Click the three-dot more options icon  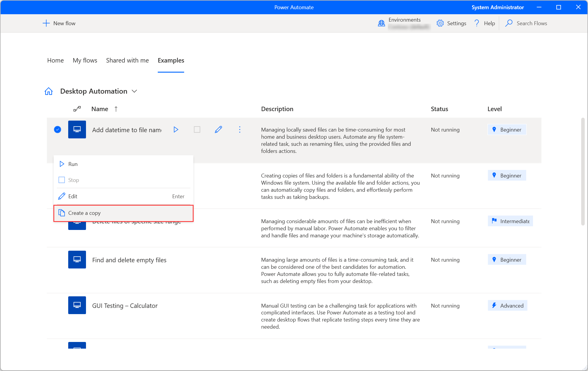pyautogui.click(x=240, y=129)
